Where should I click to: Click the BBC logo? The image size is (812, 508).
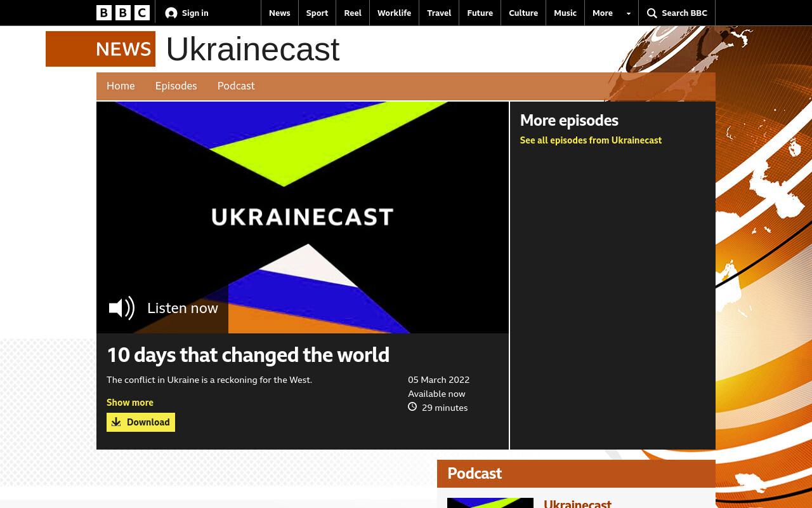click(x=123, y=13)
